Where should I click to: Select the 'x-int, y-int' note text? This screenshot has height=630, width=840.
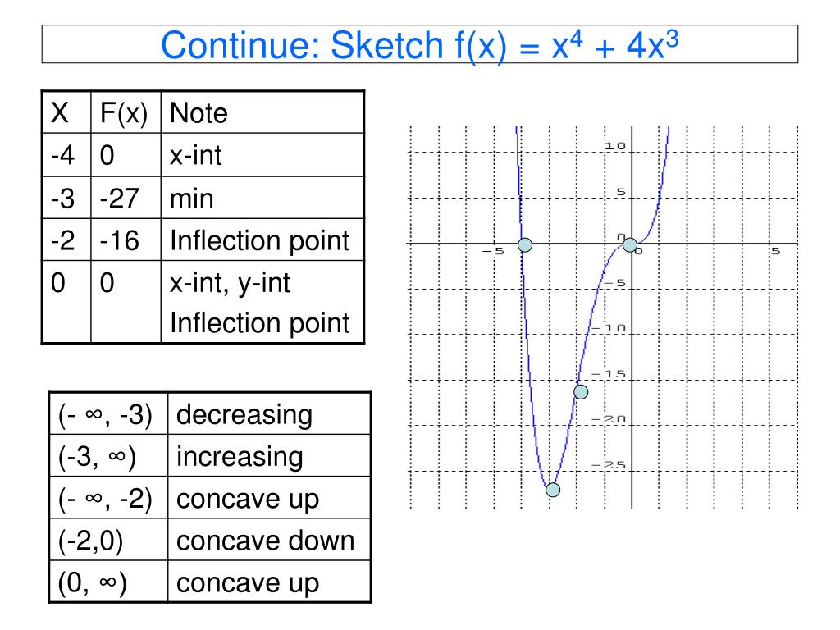tap(230, 283)
